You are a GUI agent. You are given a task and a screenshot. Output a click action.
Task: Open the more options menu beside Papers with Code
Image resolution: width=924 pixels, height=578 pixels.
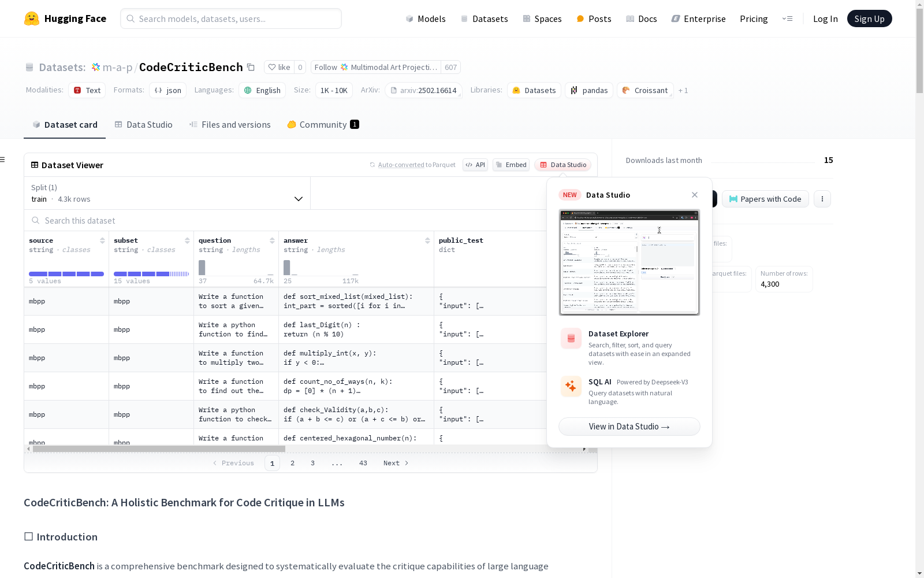[822, 199]
